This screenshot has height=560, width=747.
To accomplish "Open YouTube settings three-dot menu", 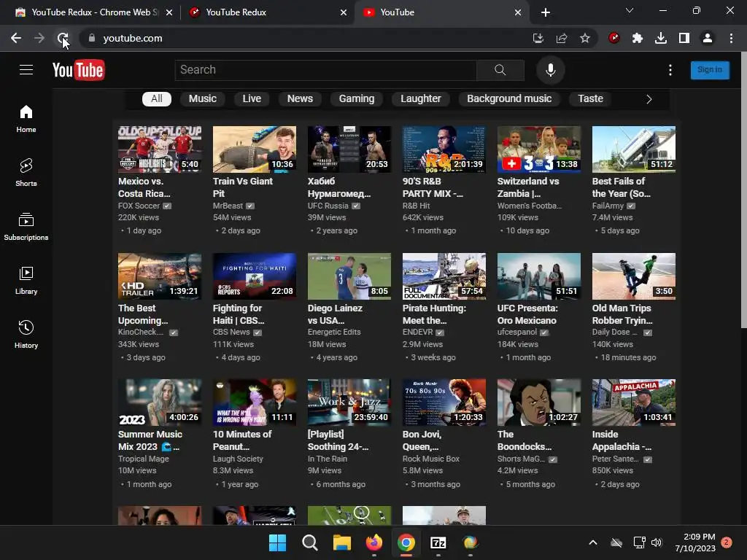I will coord(670,70).
